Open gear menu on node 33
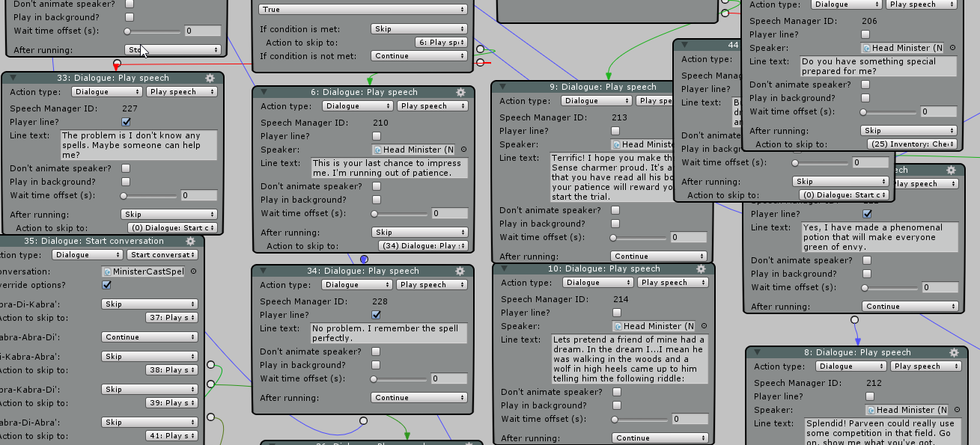 click(210, 78)
